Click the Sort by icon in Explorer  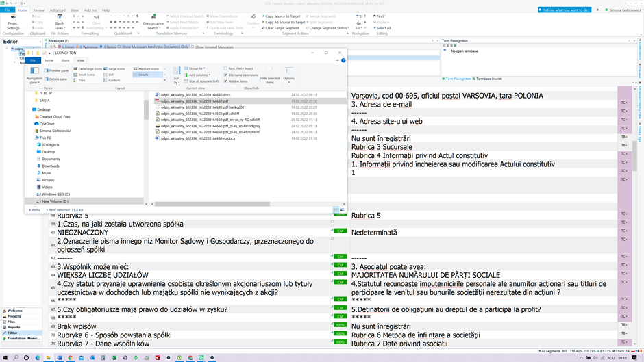[177, 75]
